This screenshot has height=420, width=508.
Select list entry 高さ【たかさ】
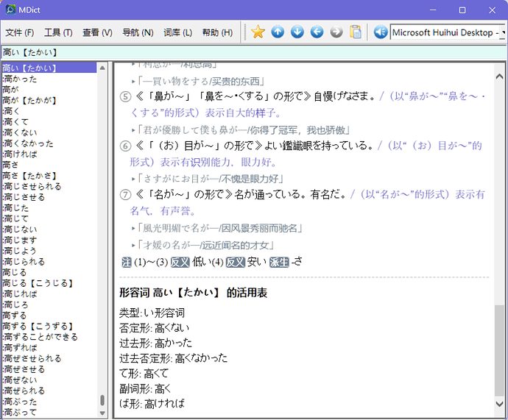[29, 175]
